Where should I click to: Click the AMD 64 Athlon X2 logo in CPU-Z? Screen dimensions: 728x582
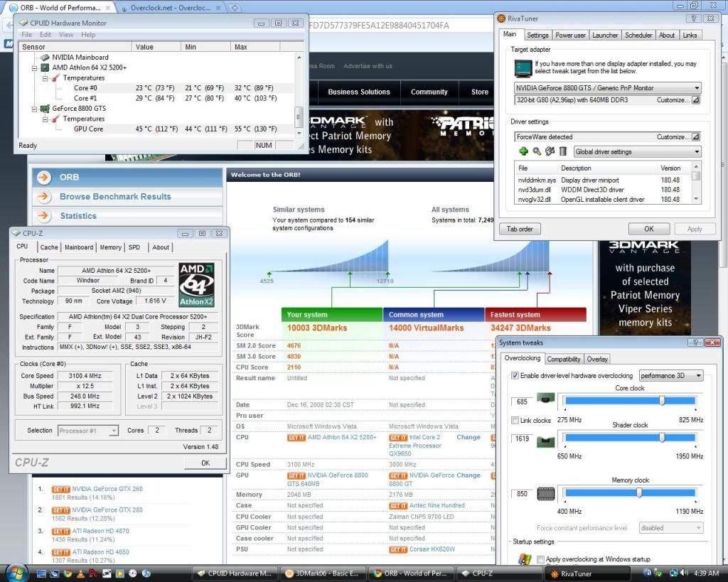click(196, 285)
